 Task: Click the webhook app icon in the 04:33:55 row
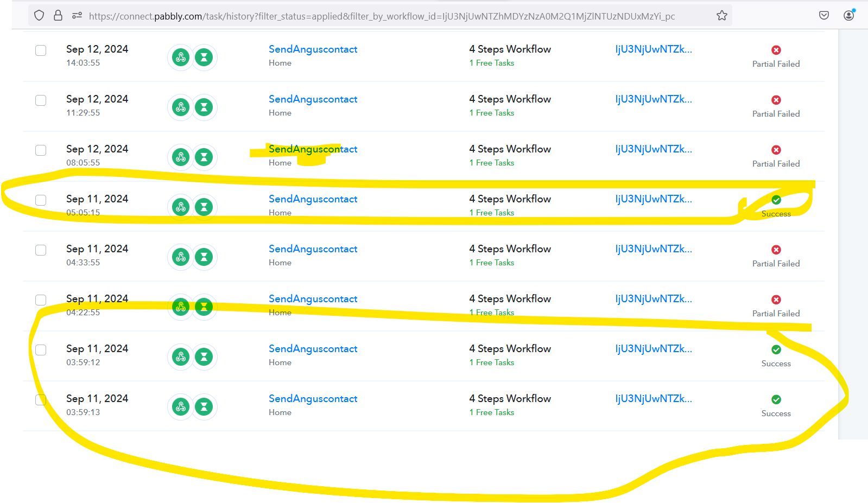pos(181,257)
